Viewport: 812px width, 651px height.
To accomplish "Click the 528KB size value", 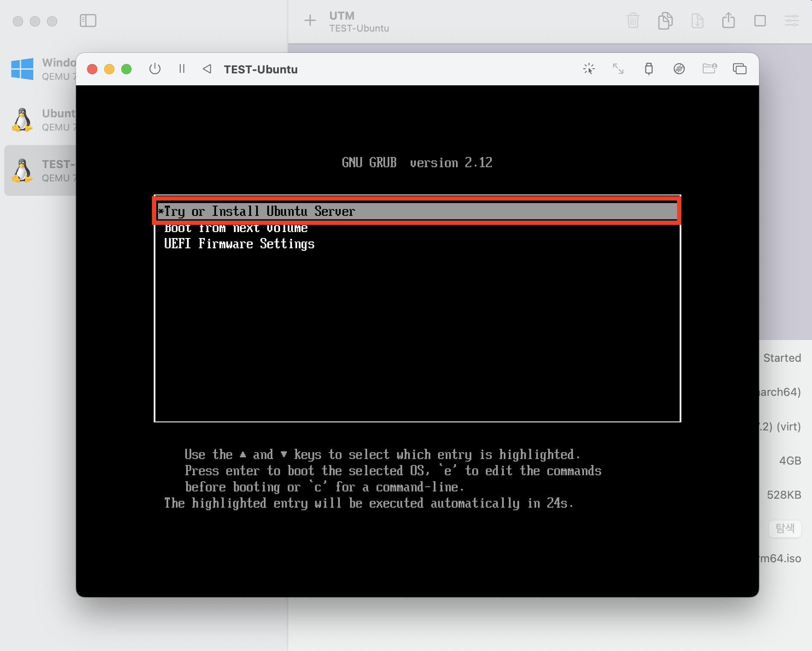I will click(x=784, y=495).
